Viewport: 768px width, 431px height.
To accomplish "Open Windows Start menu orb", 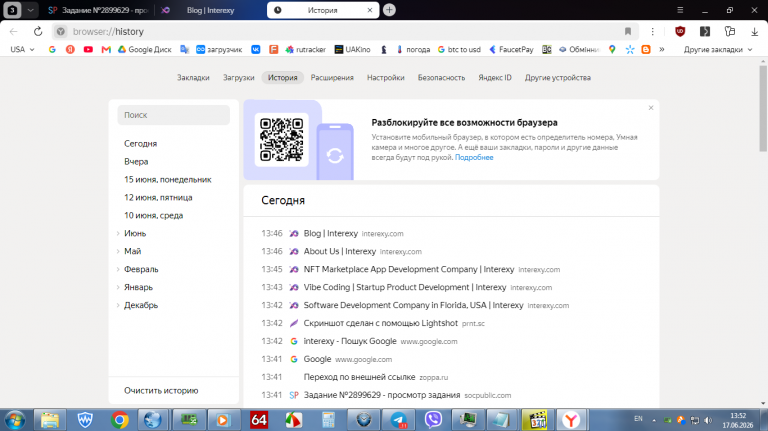I will (x=15, y=420).
